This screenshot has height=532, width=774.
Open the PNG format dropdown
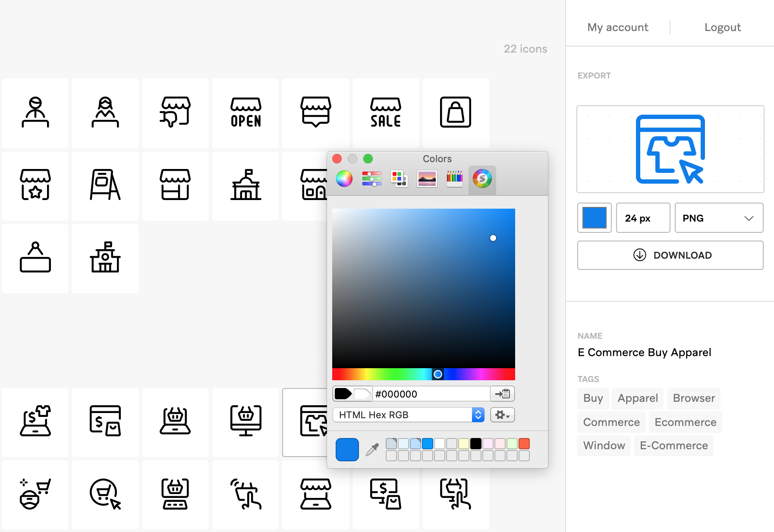coord(718,218)
